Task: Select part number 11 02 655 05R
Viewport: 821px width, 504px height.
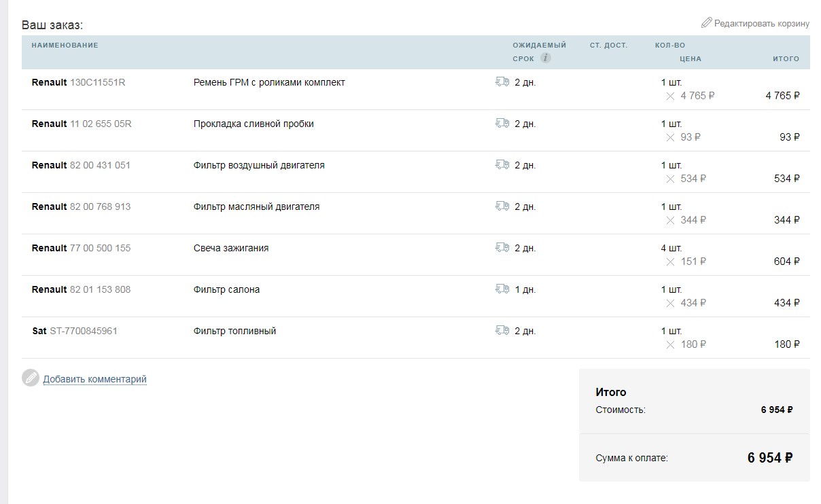Action: (x=101, y=124)
